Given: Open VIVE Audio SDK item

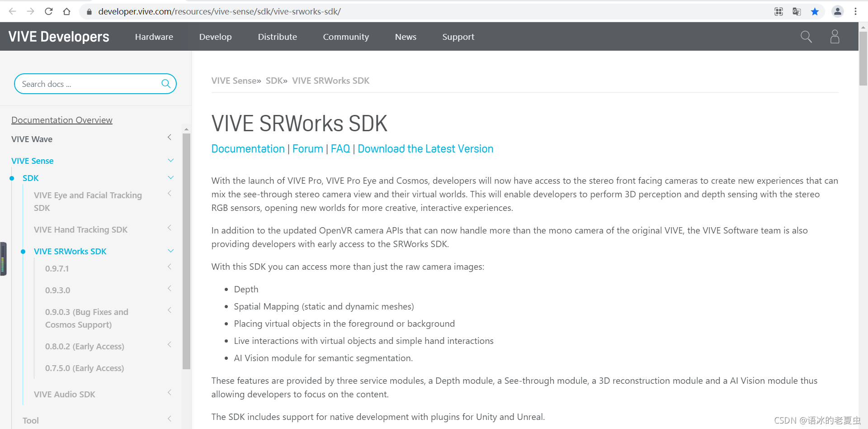Looking at the screenshot, I should click(65, 394).
